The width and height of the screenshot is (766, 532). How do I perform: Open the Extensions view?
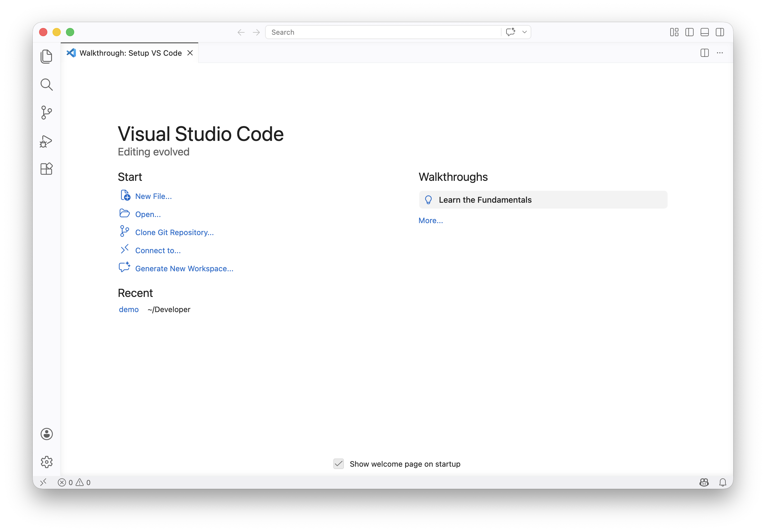click(46, 169)
